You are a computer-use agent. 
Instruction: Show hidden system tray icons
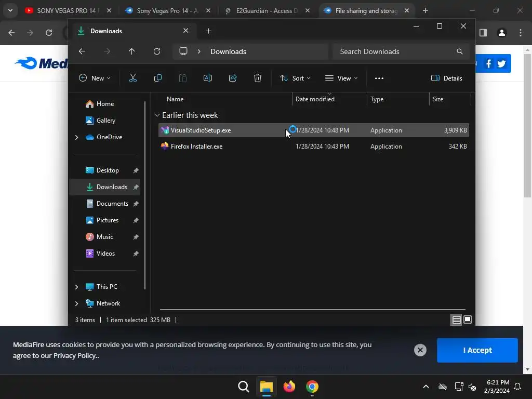426,387
